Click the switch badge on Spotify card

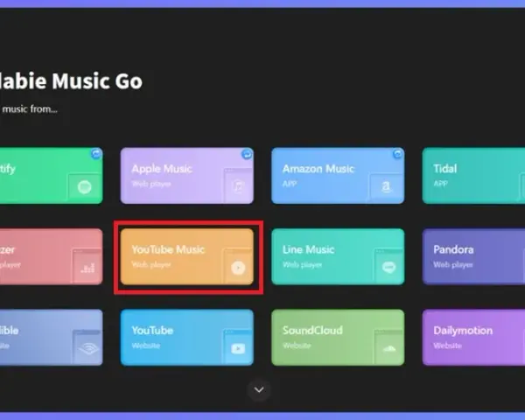click(96, 154)
